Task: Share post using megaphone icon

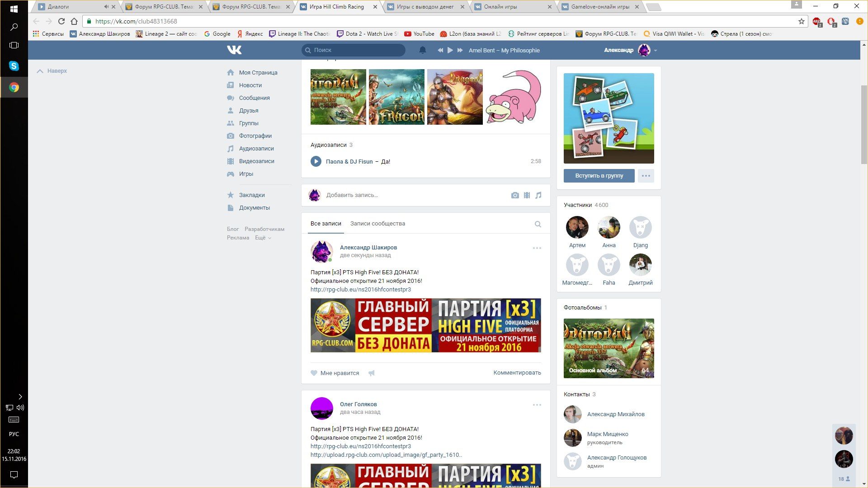Action: 371,373
